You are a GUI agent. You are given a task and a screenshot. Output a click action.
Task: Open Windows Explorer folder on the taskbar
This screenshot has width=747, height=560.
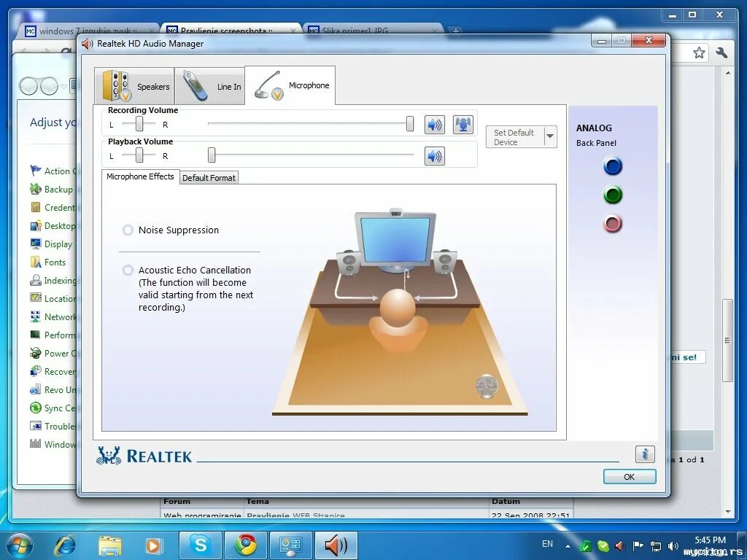(110, 545)
